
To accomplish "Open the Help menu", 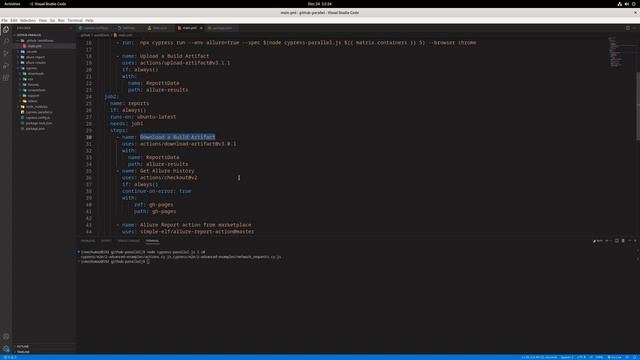I will (89, 20).
